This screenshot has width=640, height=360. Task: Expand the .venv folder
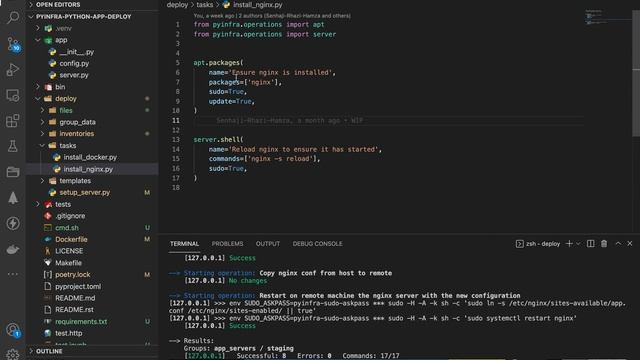(38, 28)
